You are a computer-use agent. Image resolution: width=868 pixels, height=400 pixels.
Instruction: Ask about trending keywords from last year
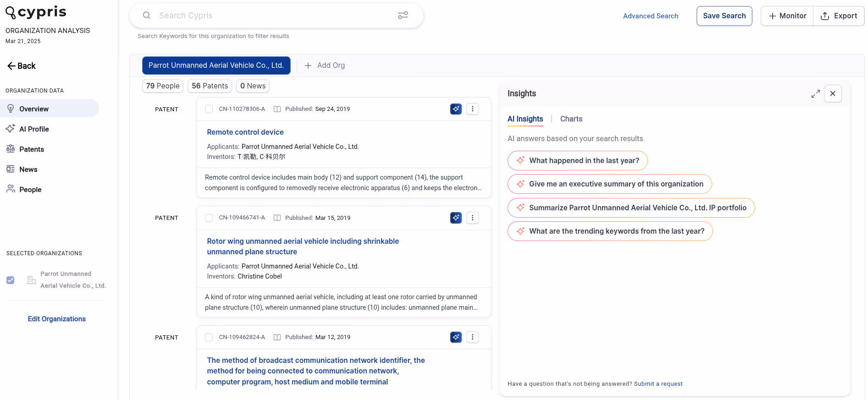pyautogui.click(x=610, y=231)
